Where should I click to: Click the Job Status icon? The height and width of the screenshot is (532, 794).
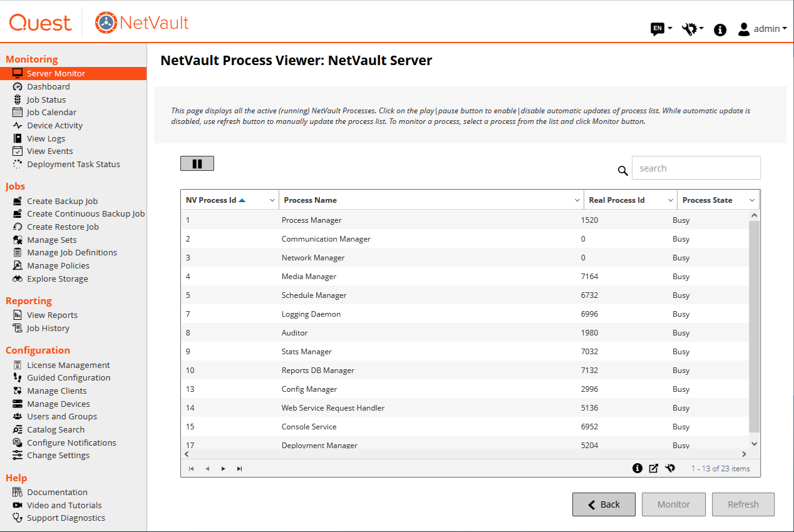coord(18,100)
